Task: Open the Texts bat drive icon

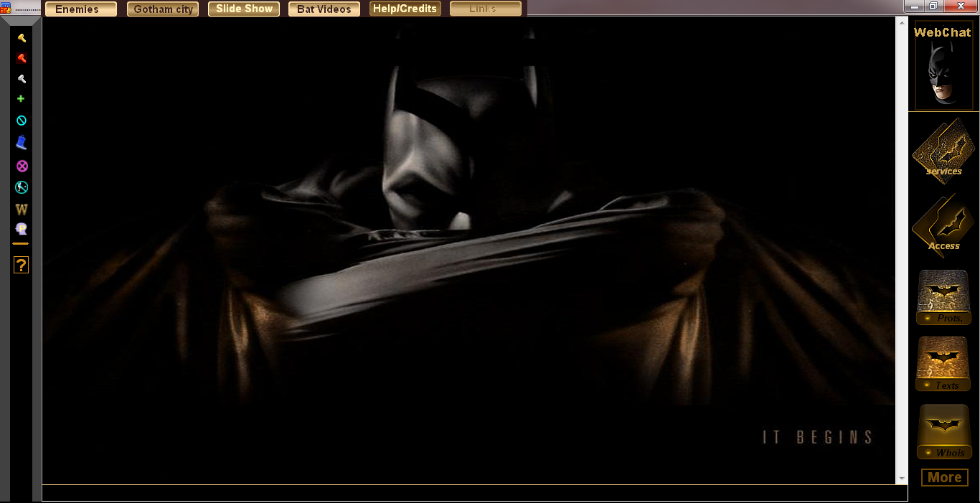Action: pyautogui.click(x=944, y=364)
